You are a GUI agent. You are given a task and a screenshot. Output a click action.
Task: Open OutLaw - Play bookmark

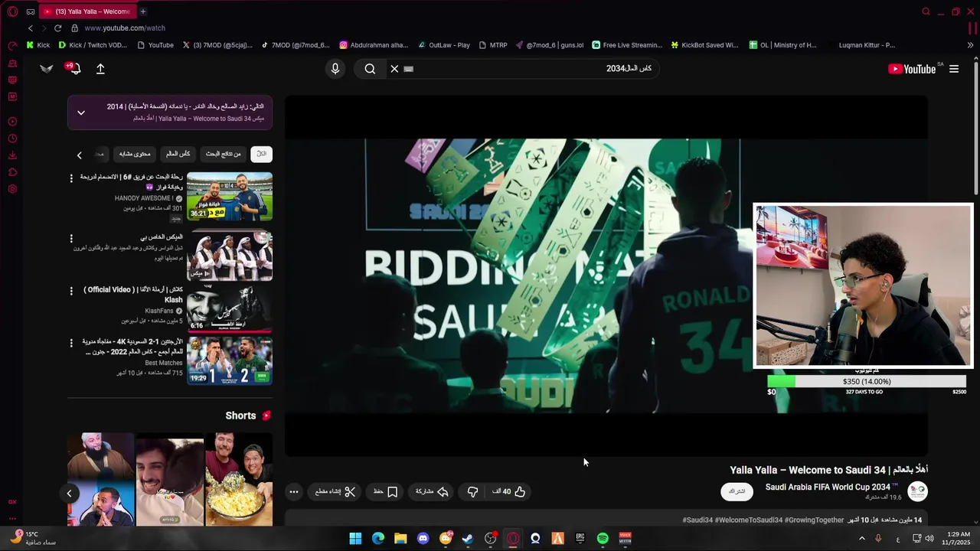[444, 45]
